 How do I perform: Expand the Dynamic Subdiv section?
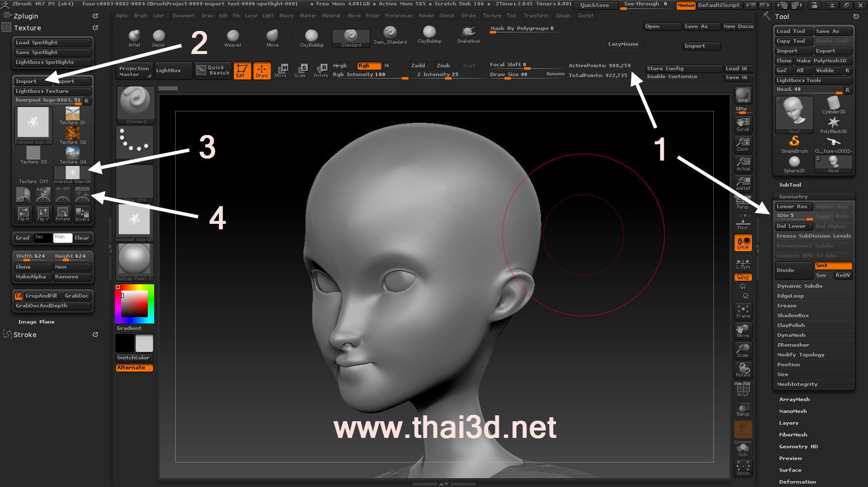pos(799,286)
